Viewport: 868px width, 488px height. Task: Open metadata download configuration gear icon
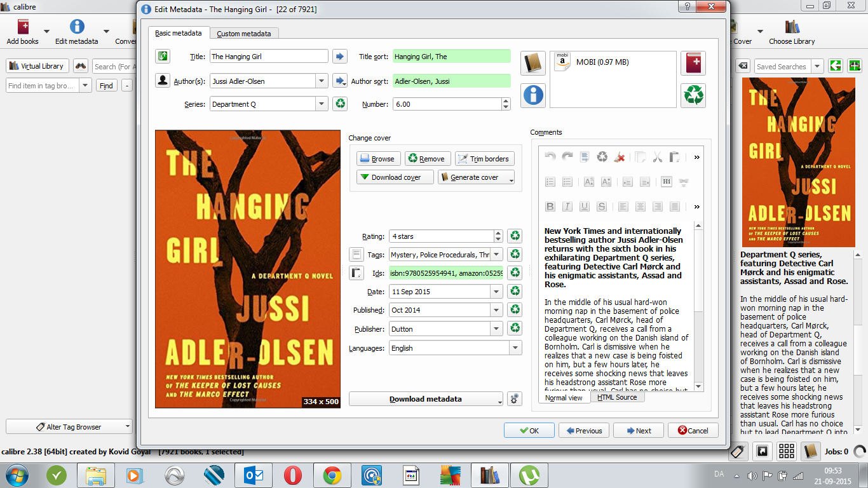[x=515, y=399]
